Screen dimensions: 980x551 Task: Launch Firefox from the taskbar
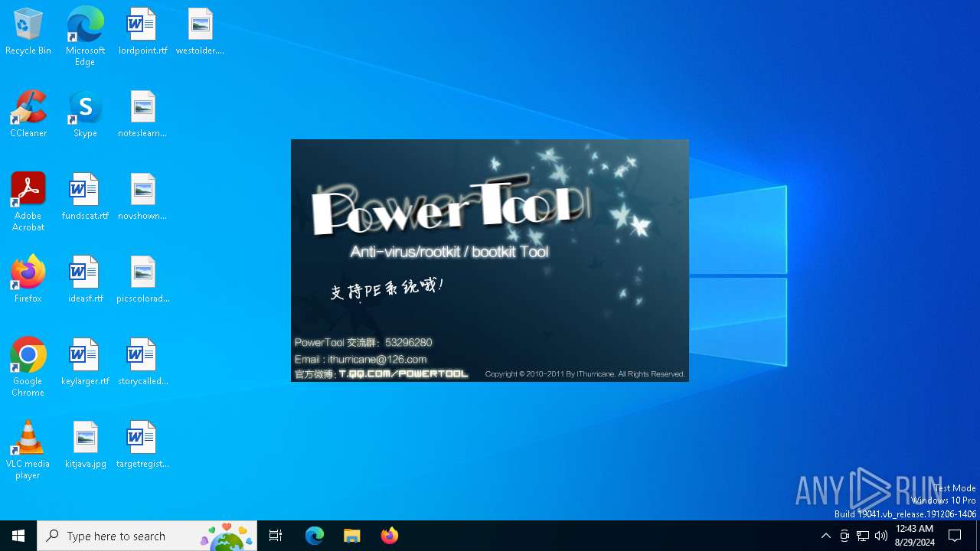(x=389, y=536)
